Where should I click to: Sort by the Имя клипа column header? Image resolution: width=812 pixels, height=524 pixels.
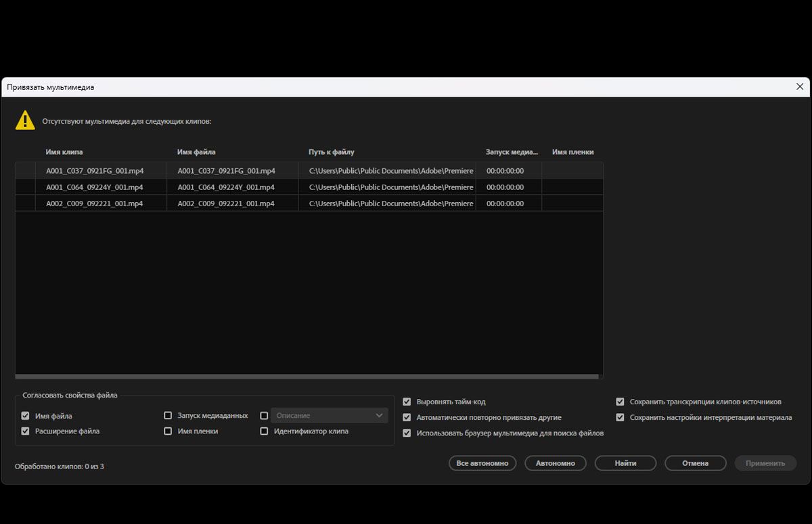[64, 152]
